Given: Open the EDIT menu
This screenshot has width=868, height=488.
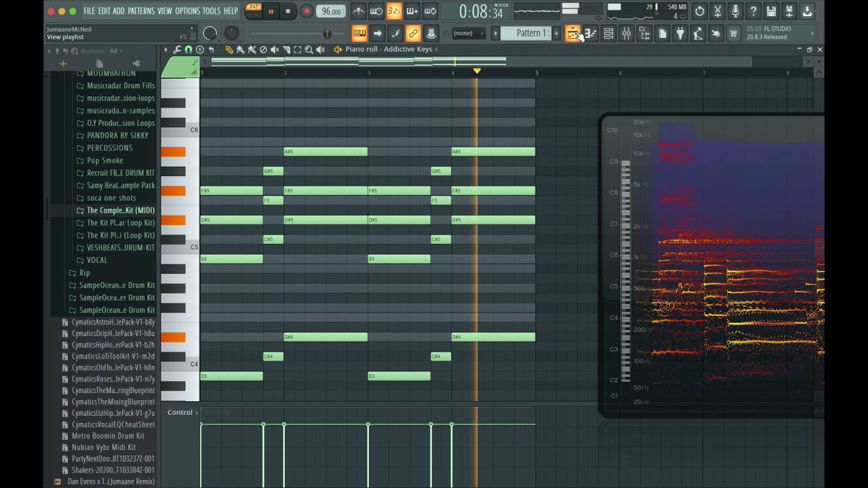Looking at the screenshot, I should pos(104,12).
